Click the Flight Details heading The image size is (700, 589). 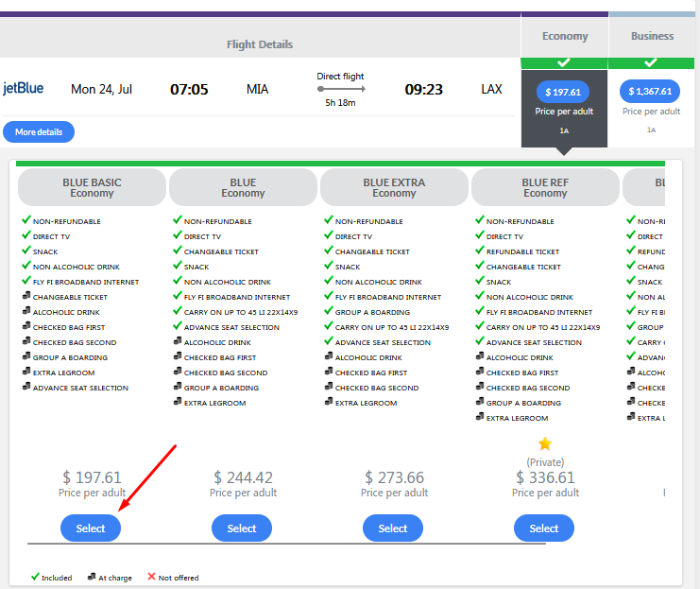pyautogui.click(x=260, y=44)
